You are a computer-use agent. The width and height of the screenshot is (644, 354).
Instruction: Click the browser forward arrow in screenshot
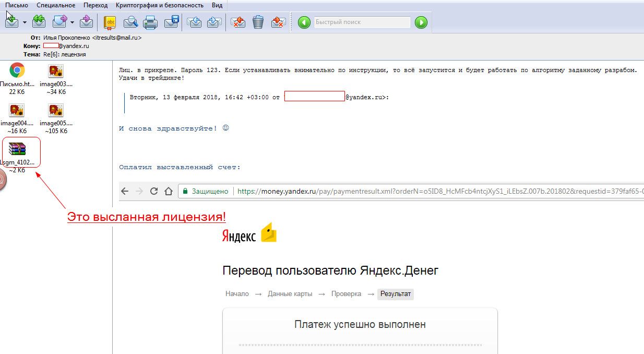[x=139, y=191]
